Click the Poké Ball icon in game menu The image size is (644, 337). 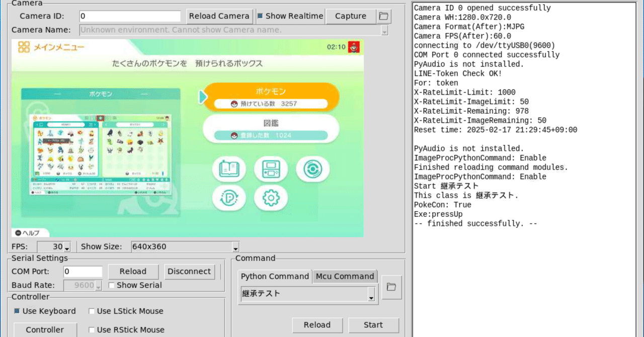click(x=312, y=169)
